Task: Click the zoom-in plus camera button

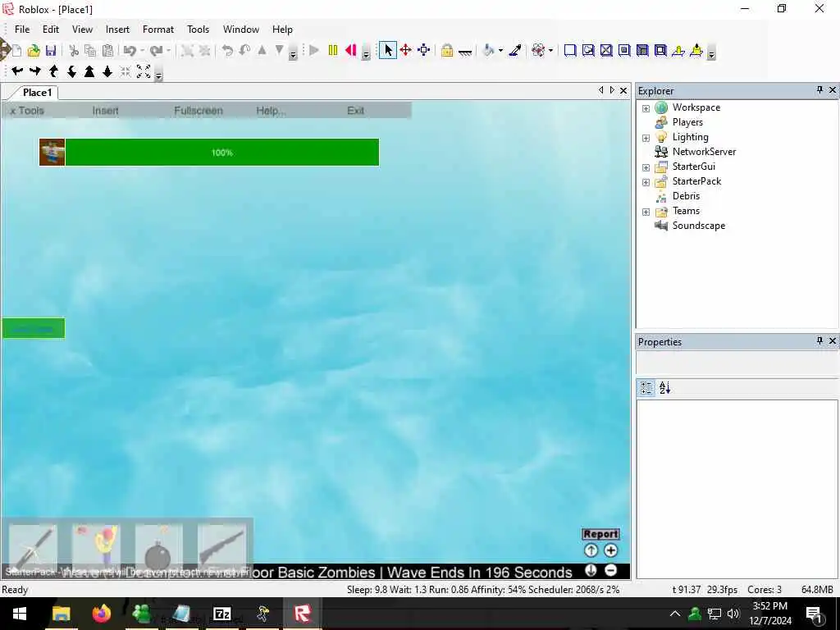Action: coord(610,550)
